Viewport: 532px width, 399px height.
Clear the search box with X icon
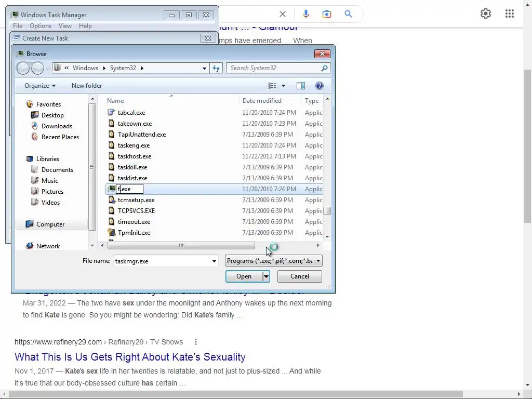pos(283,14)
